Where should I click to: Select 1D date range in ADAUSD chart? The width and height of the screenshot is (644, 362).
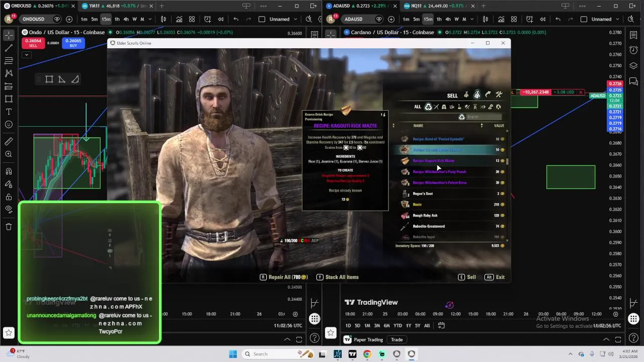(x=348, y=326)
